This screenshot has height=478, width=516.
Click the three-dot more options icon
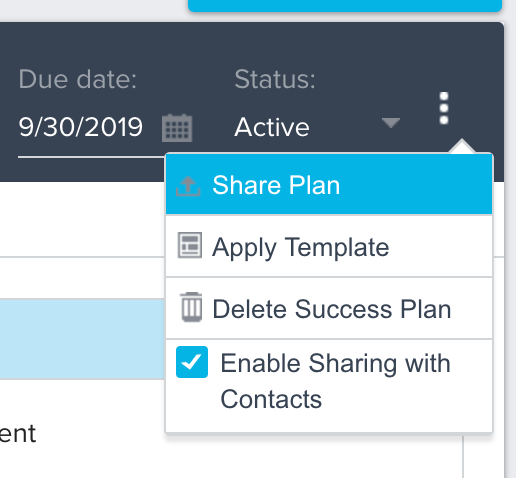[444, 108]
